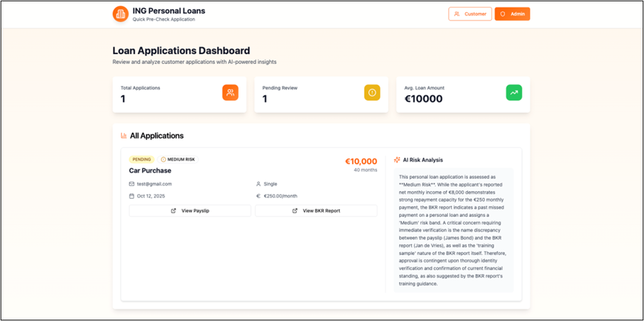
Task: Click the ING building logo icon
Action: pyautogui.click(x=121, y=14)
